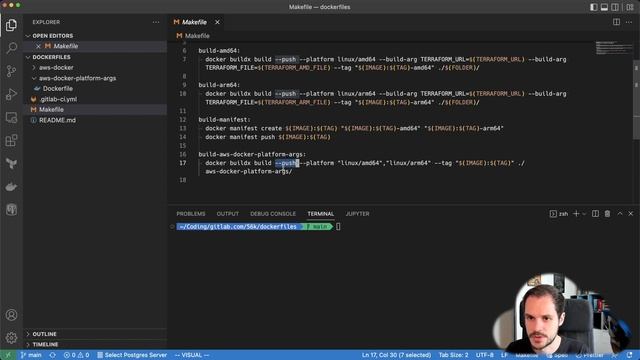Click Select Postgres Server in status bar
This screenshot has height=360, width=640.
pos(132,355)
